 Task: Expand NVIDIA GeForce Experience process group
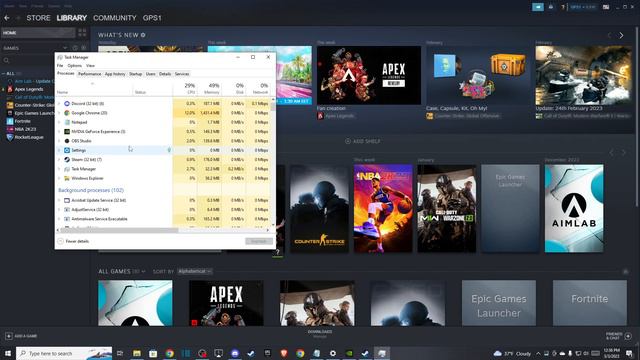(59, 132)
